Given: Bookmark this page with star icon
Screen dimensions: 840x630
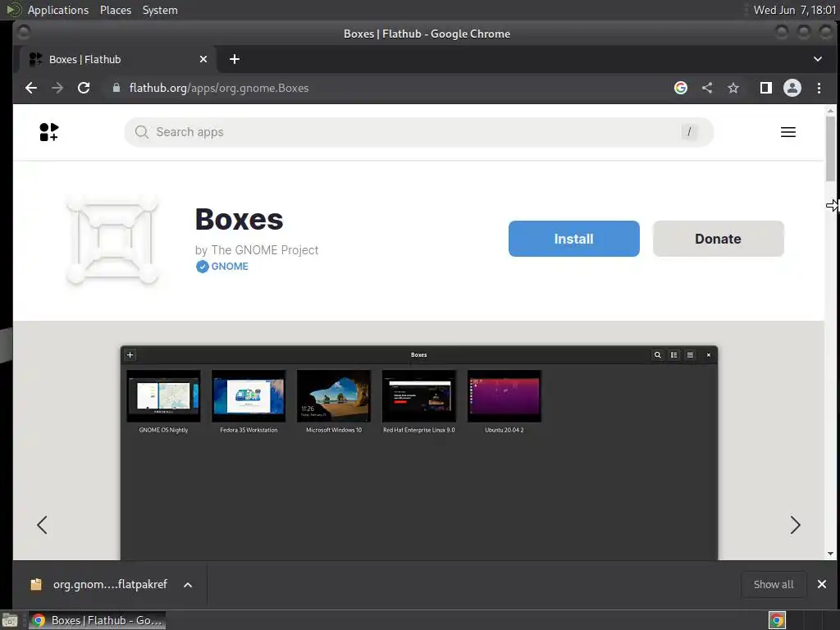Looking at the screenshot, I should [733, 88].
